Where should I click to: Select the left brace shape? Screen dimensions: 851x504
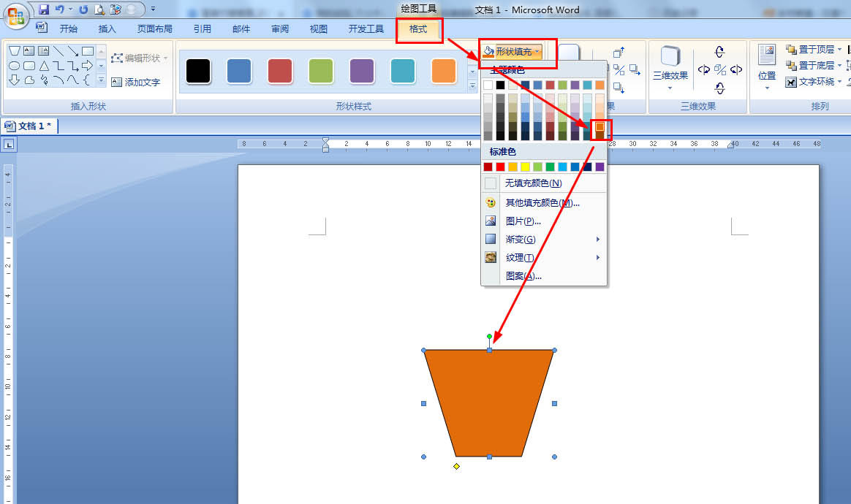pos(88,80)
